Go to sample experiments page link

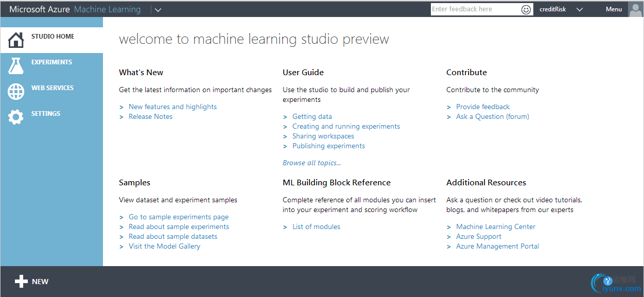click(x=179, y=217)
